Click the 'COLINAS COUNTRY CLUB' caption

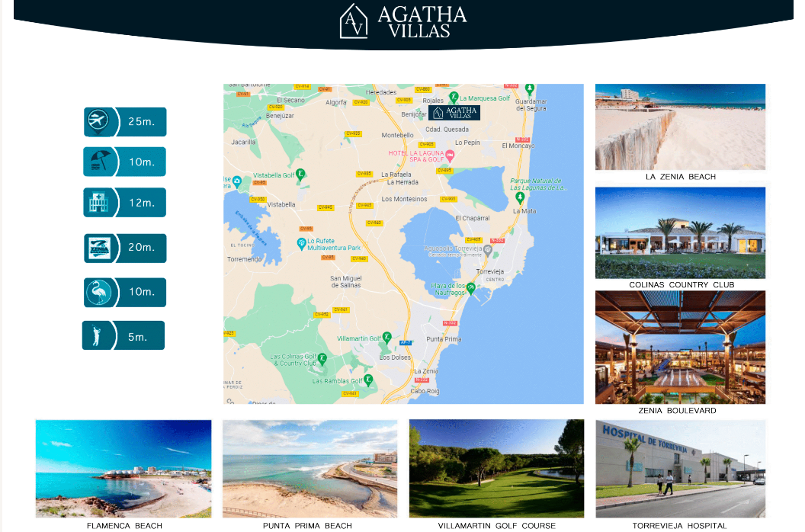click(682, 284)
